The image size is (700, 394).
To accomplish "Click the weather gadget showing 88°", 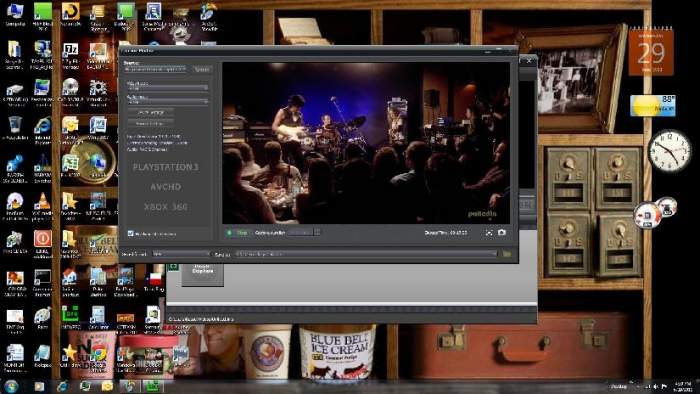I will [653, 106].
